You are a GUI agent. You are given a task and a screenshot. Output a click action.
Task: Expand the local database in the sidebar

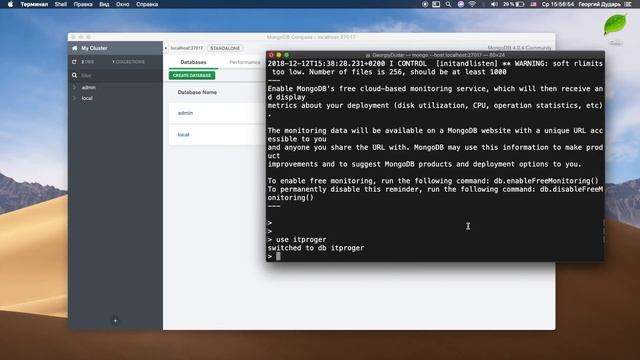click(x=74, y=98)
